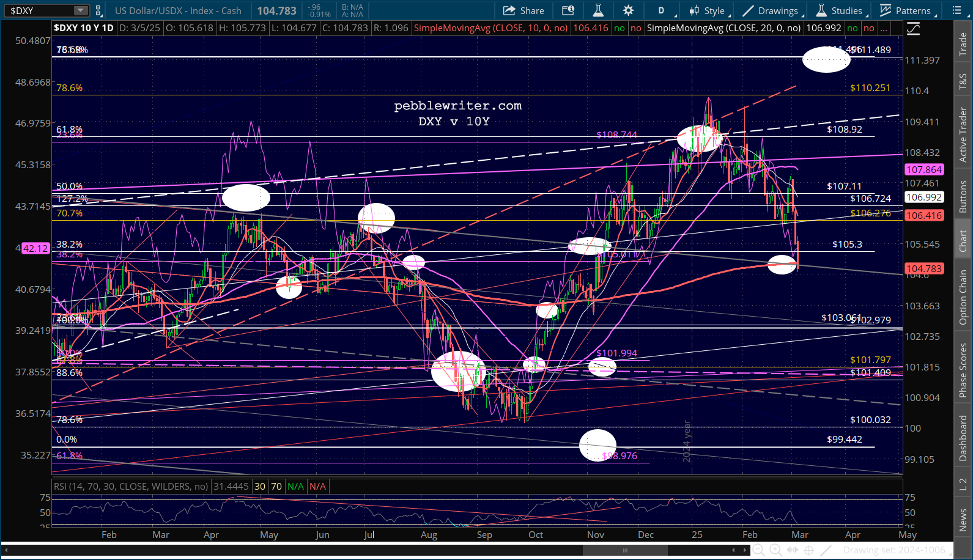Expand the $DXY symbol dropdown arrow
Image resolution: width=973 pixels, height=560 pixels.
(x=81, y=10)
